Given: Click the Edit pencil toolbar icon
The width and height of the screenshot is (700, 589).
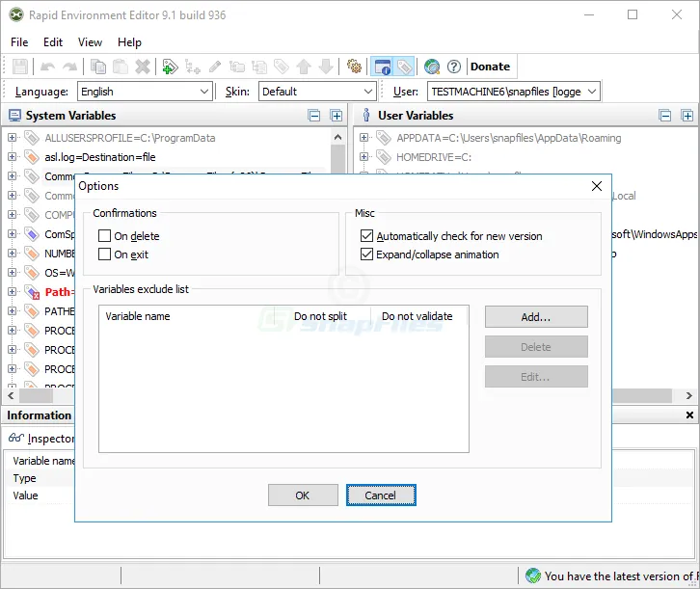Looking at the screenshot, I should (x=215, y=67).
